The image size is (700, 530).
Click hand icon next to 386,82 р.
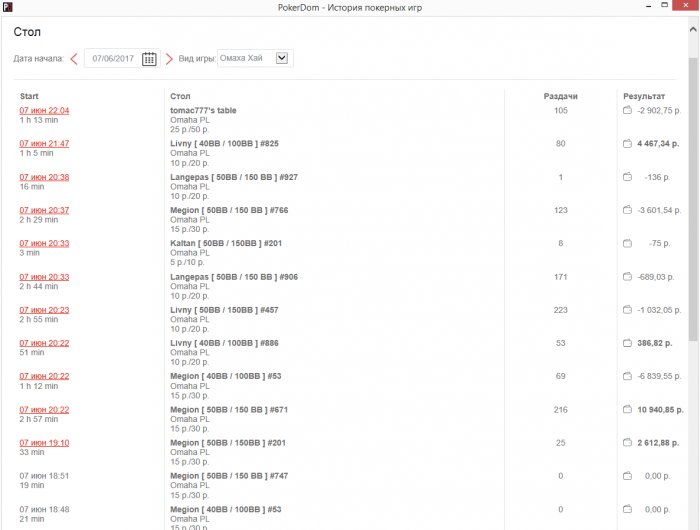(x=627, y=343)
